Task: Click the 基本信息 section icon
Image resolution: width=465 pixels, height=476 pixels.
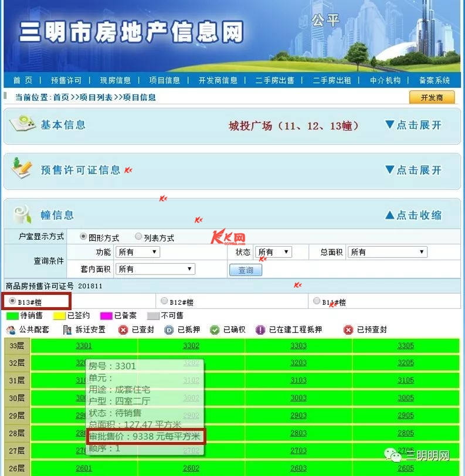Action: (x=22, y=124)
